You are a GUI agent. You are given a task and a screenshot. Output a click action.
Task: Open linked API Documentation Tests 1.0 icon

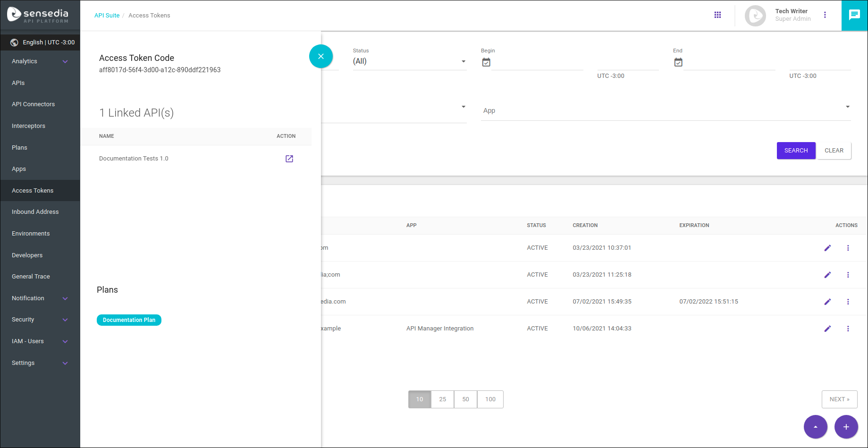289,159
